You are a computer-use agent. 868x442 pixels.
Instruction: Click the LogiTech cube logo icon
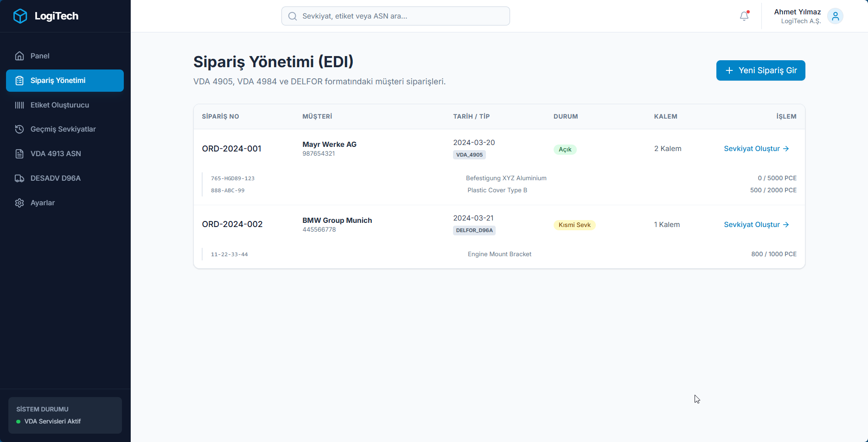pyautogui.click(x=20, y=16)
